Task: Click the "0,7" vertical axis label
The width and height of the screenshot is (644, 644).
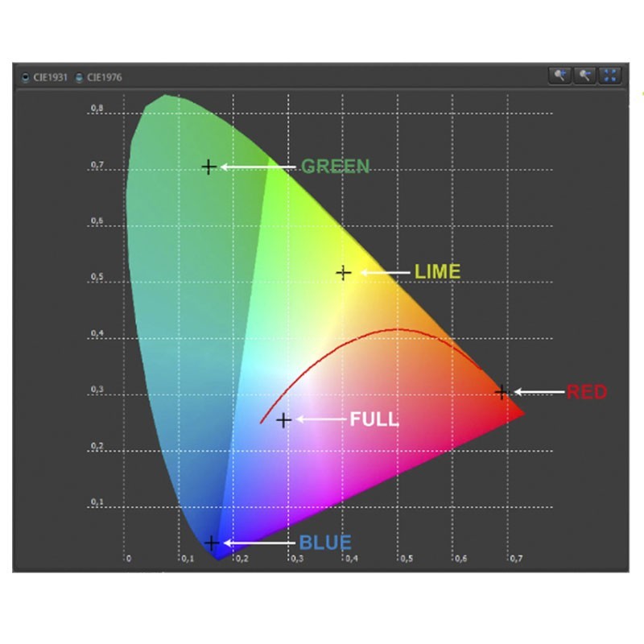Action: click(x=97, y=165)
